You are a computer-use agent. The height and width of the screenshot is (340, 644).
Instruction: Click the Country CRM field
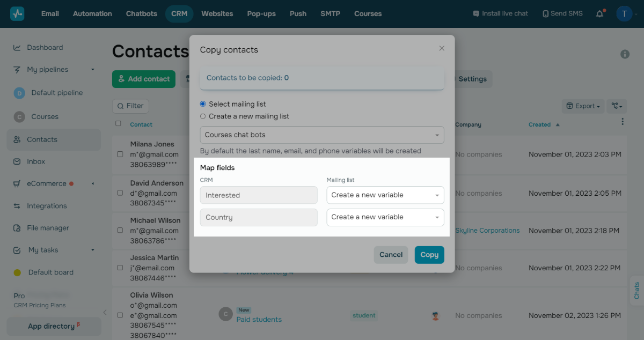(259, 217)
